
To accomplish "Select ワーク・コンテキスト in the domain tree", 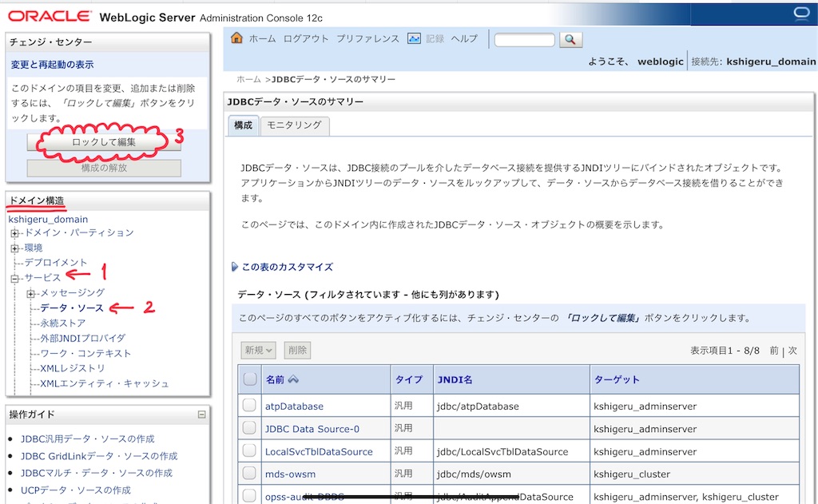I will click(x=85, y=353).
